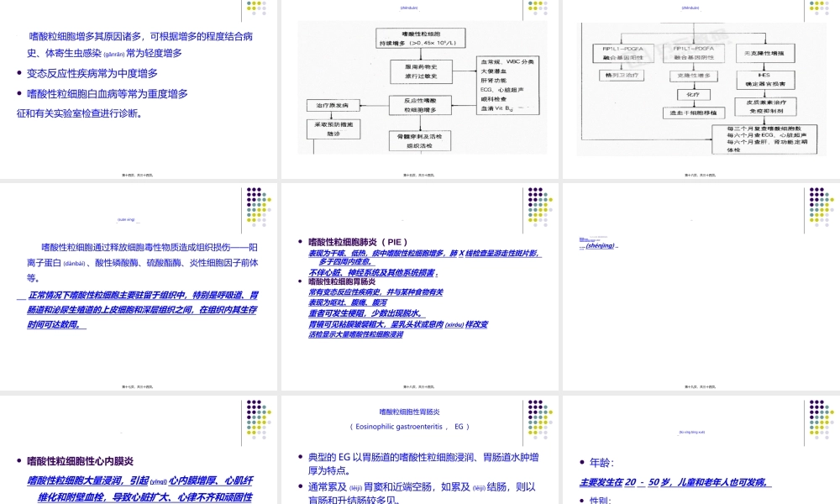
Task: Click the IHES 确定器官损害 flowchart box
Action: tap(765, 80)
